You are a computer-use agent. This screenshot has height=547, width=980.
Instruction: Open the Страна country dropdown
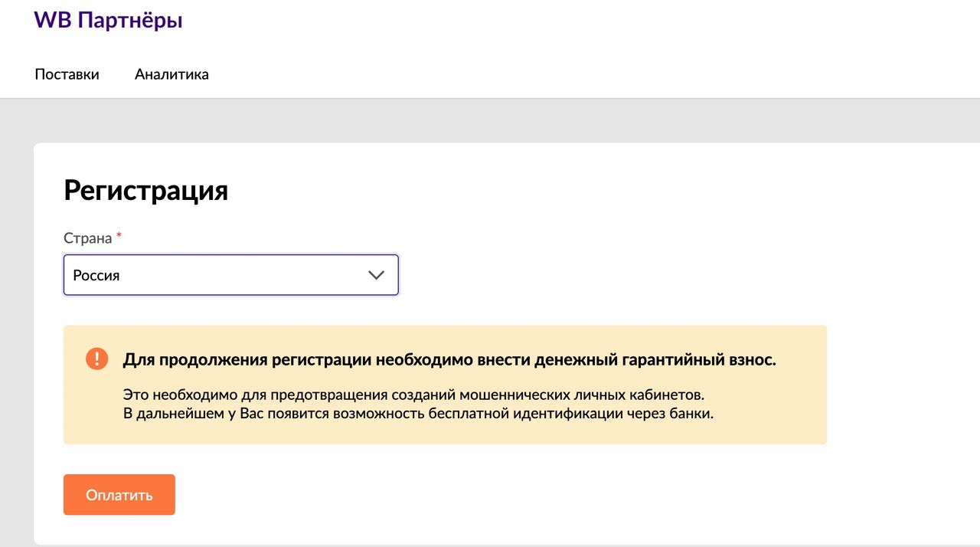[x=230, y=275]
